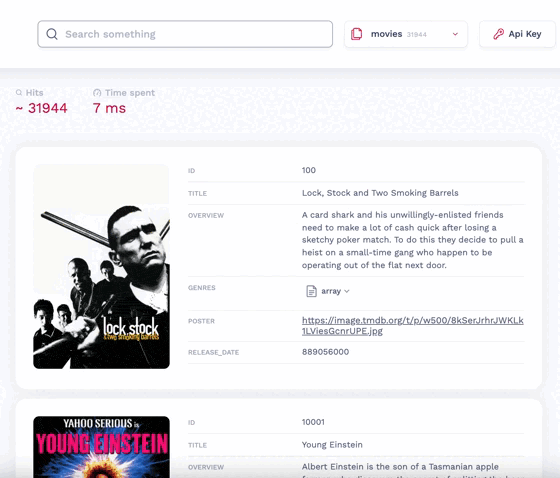
Task: Open the Api Key button
Action: [518, 34]
